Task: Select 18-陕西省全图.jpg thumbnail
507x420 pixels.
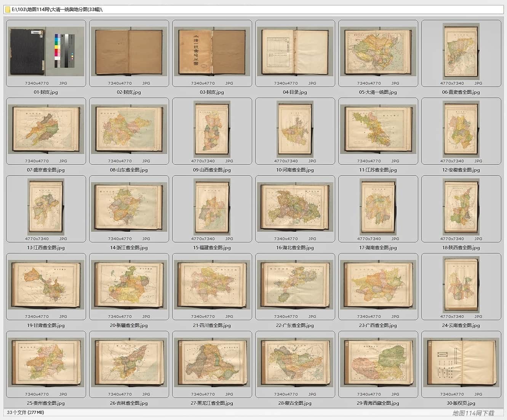Action: pyautogui.click(x=461, y=209)
